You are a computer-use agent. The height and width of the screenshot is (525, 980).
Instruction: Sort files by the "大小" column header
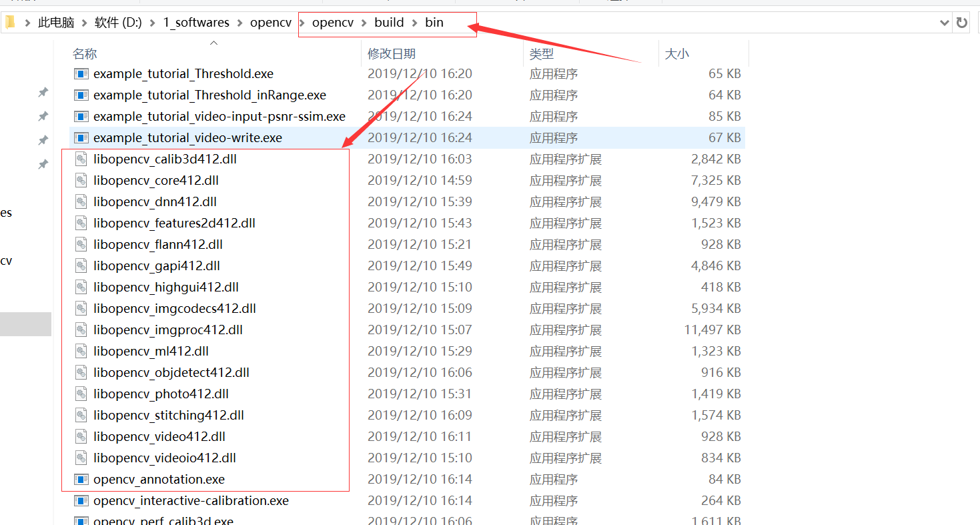tap(677, 53)
